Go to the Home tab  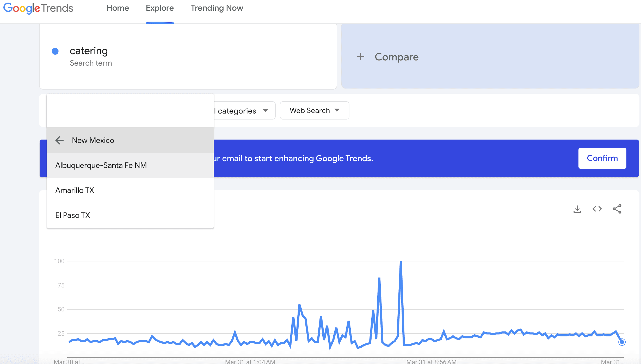pos(118,8)
